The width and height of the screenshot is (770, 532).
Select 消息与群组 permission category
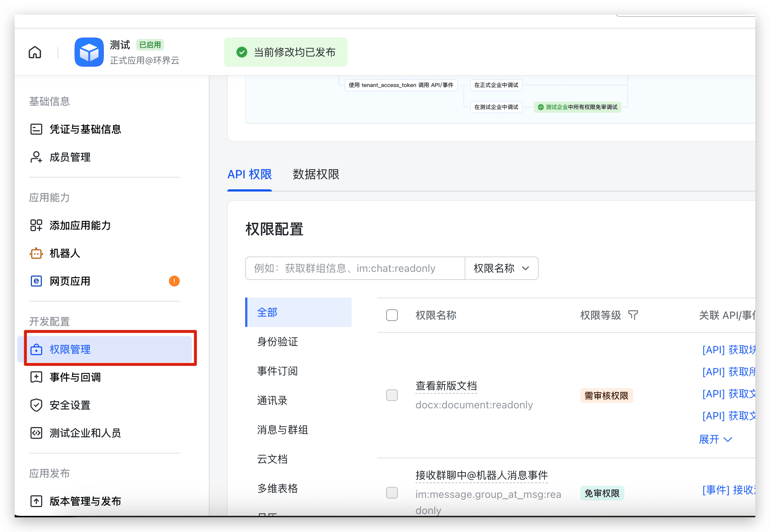pos(282,430)
